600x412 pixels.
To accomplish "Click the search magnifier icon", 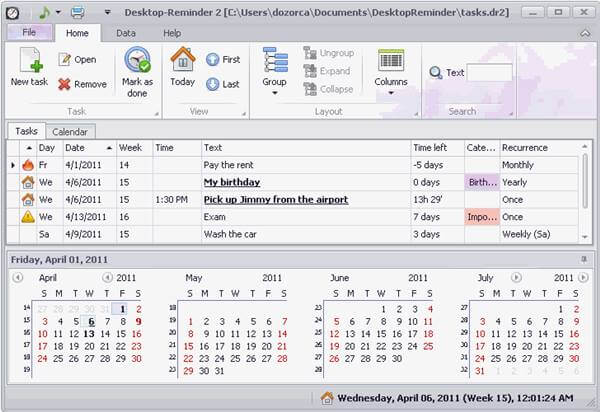I will 435,72.
